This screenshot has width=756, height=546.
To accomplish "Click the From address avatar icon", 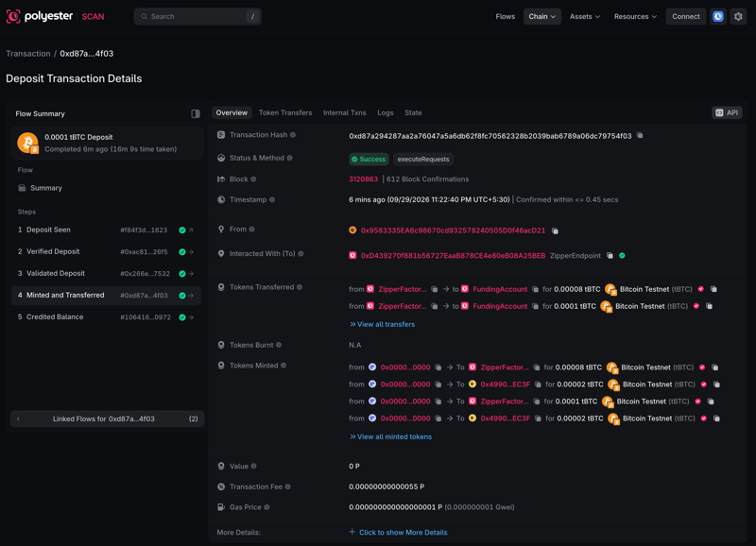I will [352, 230].
